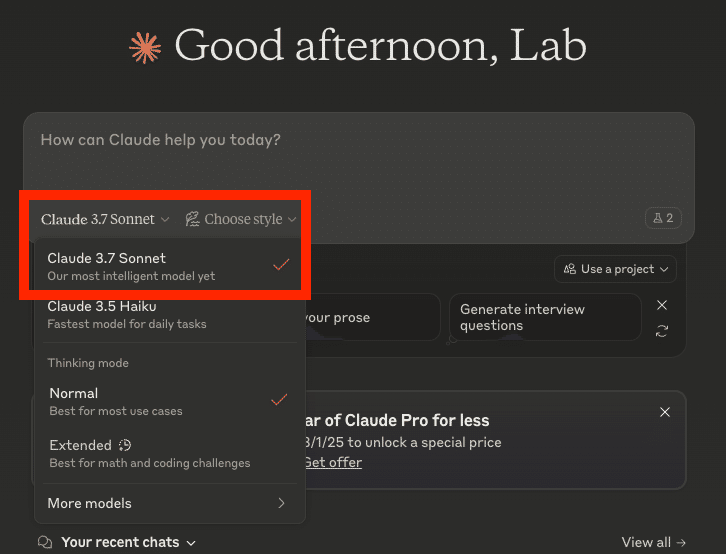726x554 pixels.
Task: Collapse the Your recent chats section
Action: pos(128,542)
